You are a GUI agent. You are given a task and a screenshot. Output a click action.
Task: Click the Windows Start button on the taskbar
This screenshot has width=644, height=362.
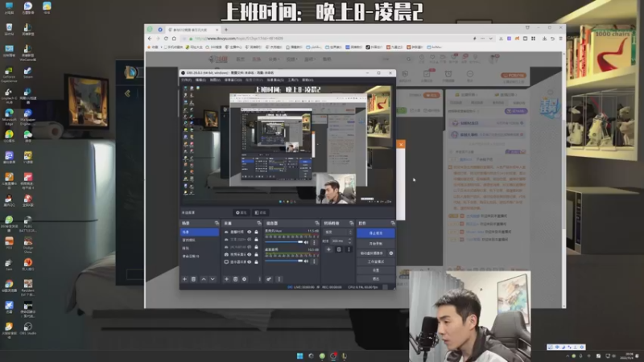coord(299,356)
